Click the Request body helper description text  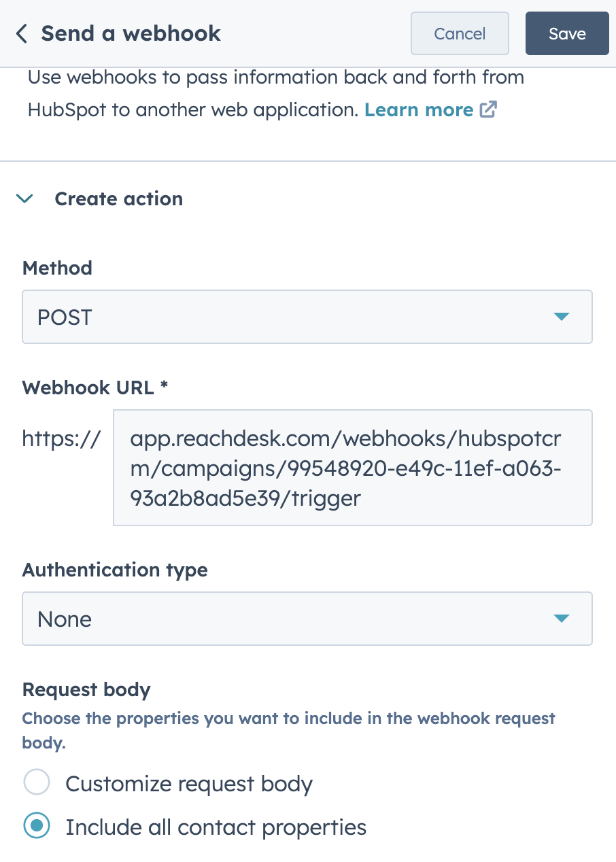289,731
